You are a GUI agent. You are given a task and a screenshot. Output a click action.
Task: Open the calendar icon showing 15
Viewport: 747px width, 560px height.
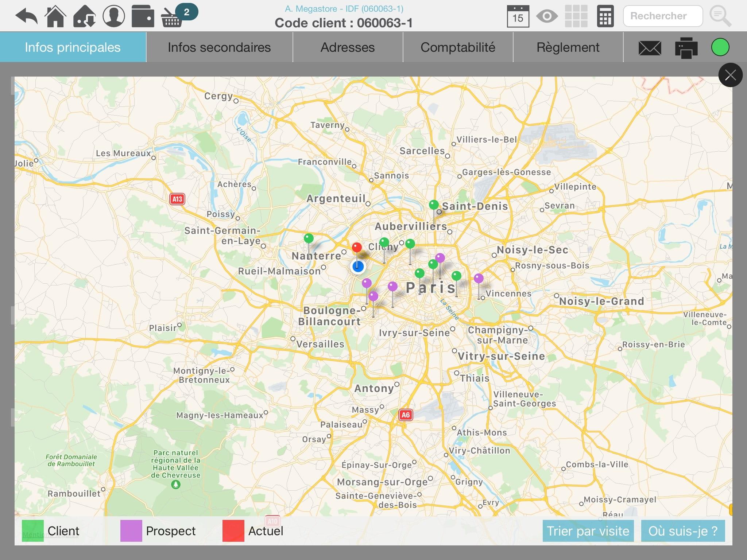[518, 16]
